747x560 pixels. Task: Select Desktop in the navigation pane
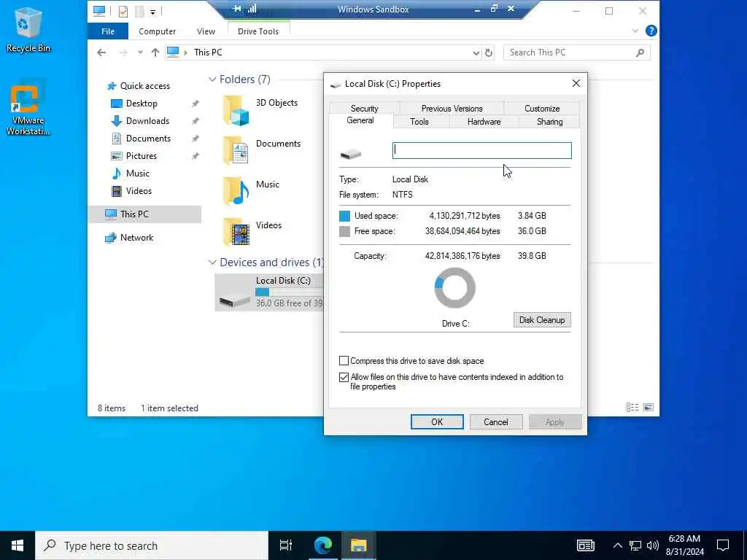(x=142, y=104)
